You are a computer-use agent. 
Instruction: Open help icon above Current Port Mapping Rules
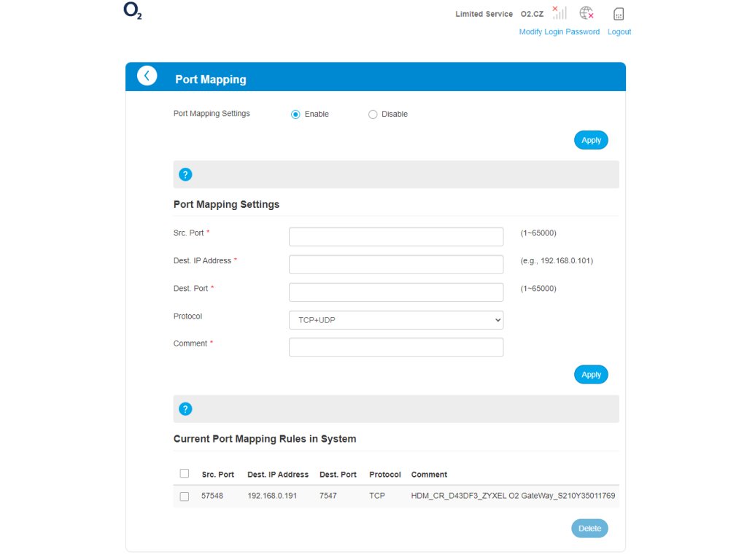pyautogui.click(x=185, y=409)
